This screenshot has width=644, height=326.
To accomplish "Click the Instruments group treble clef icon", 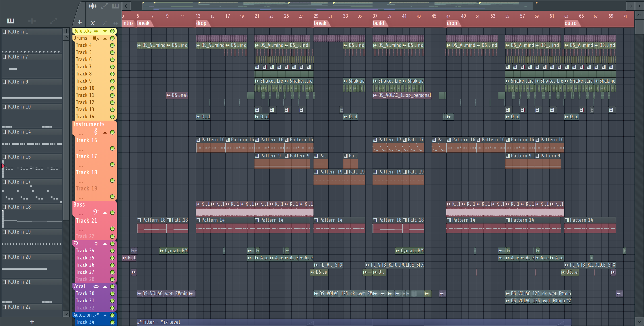I will [96, 132].
